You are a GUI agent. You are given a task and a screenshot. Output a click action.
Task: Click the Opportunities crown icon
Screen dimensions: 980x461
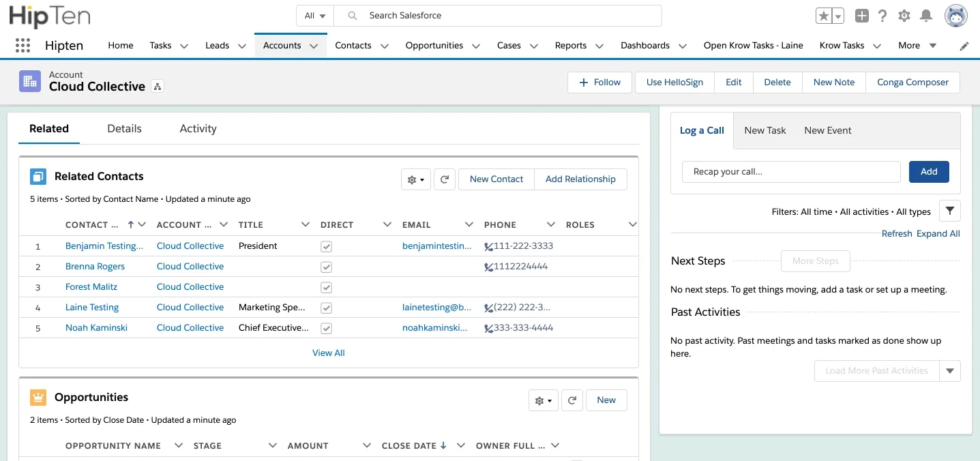click(38, 398)
